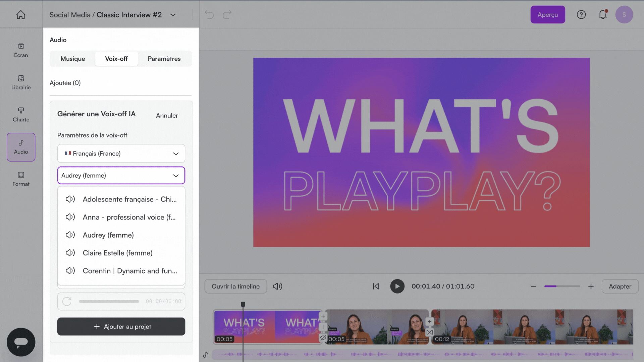This screenshot has height=362, width=644.
Task: Go to the home page icon
Action: point(21,15)
